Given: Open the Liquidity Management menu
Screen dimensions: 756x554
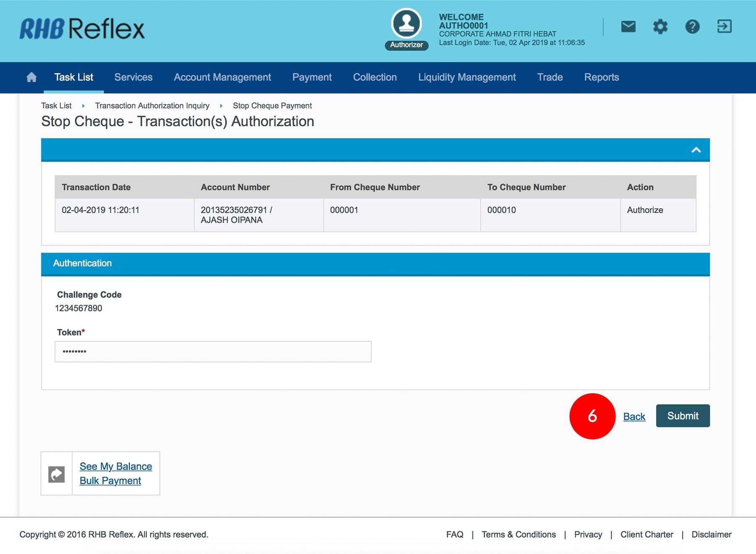Looking at the screenshot, I should coord(467,77).
